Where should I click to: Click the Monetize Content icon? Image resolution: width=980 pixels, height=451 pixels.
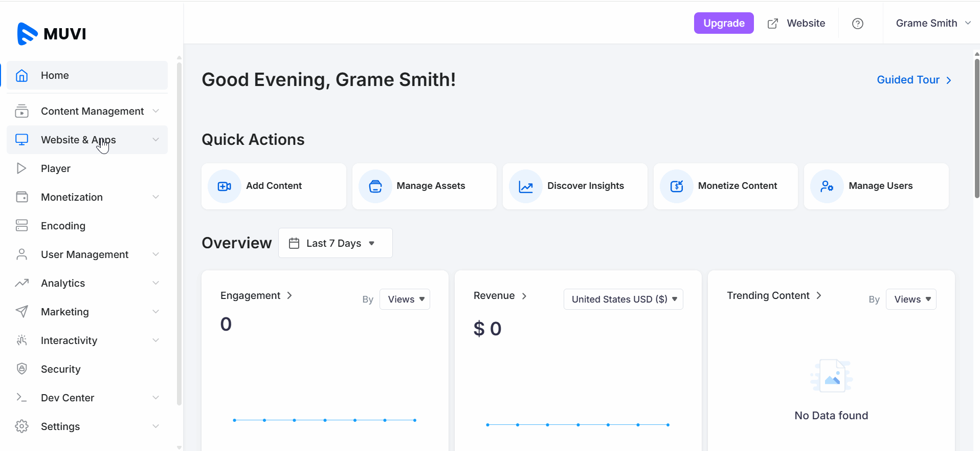pos(677,186)
